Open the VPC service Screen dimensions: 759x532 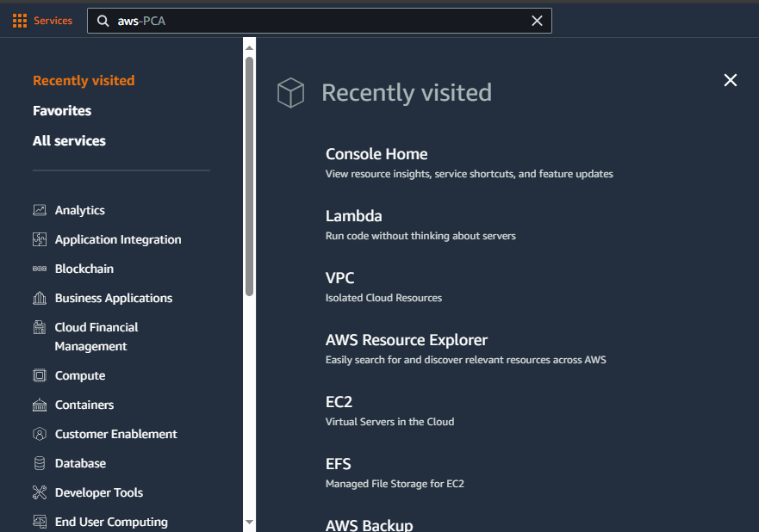(x=339, y=277)
